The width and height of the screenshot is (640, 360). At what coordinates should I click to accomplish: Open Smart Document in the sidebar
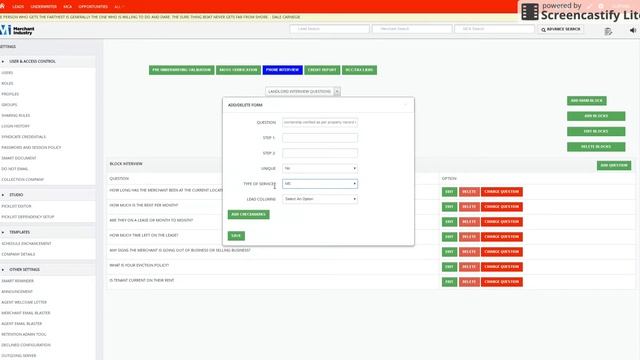pyautogui.click(x=19, y=158)
